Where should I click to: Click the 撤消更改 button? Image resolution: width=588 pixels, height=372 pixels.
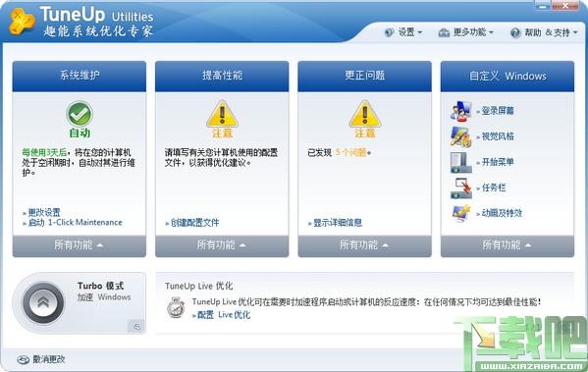pyautogui.click(x=41, y=359)
